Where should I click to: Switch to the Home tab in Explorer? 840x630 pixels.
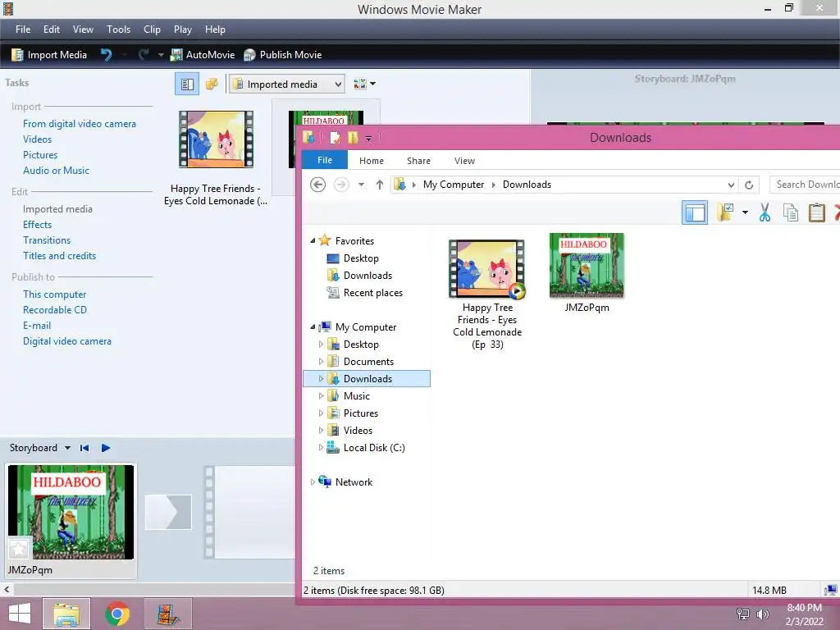click(372, 161)
